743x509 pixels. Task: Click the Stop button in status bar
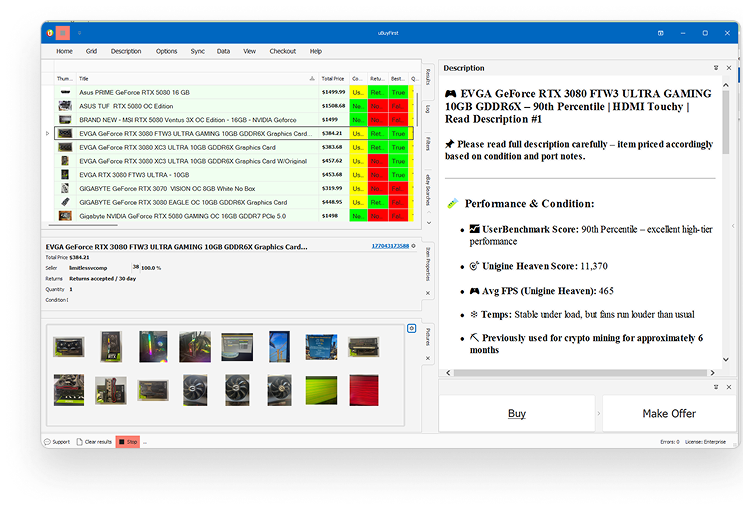coord(128,442)
